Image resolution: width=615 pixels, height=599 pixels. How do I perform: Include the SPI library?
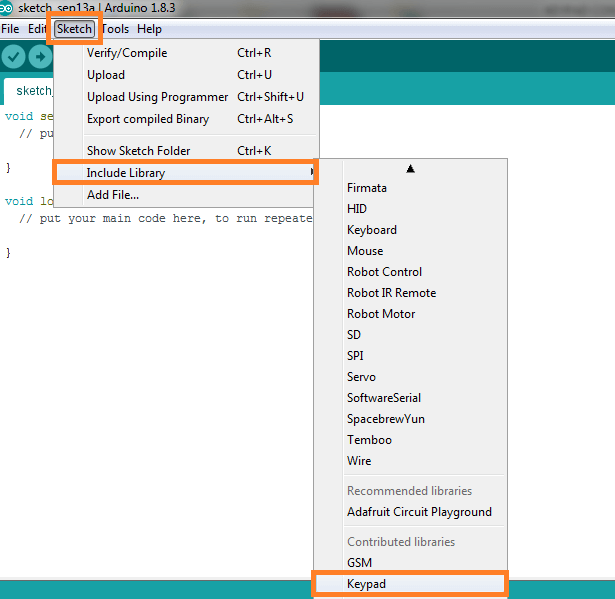(410, 356)
